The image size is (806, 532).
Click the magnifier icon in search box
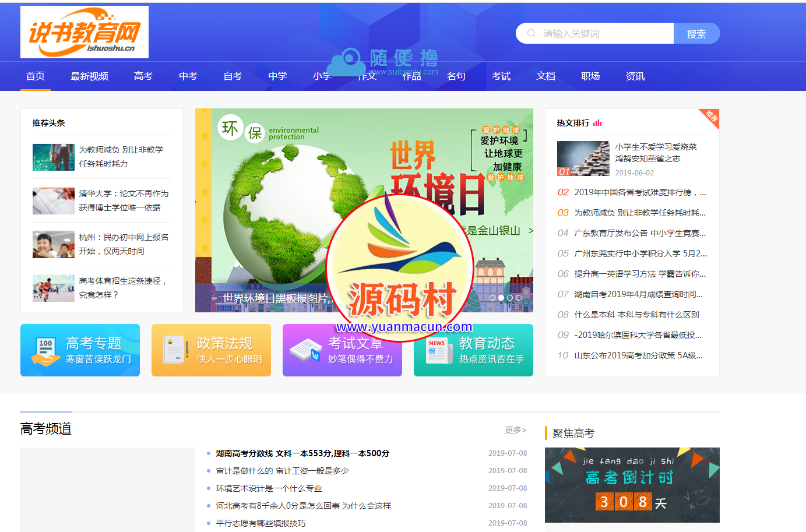[x=531, y=34]
